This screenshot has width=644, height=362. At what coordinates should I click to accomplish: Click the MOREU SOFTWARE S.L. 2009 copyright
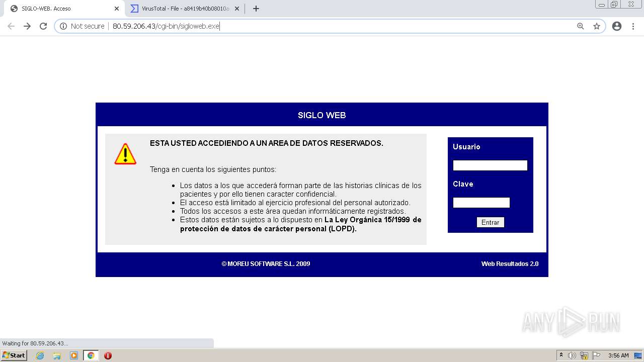tap(266, 264)
